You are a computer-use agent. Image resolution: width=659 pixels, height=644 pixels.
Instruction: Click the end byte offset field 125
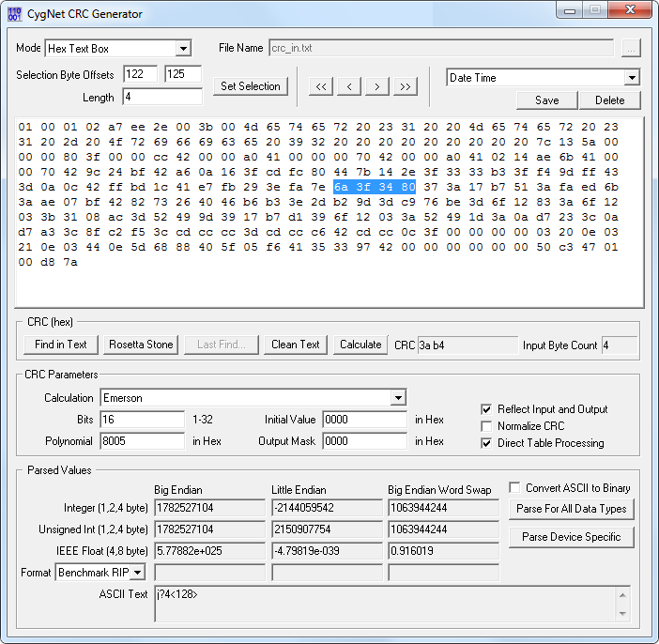[x=183, y=74]
